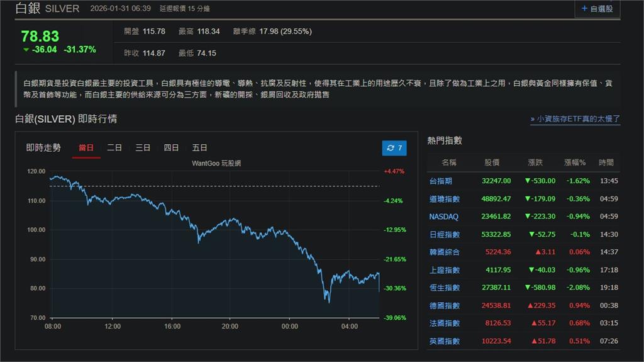This screenshot has height=362, width=644.
Task: Click the percent change -31.37%
Action: pyautogui.click(x=80, y=50)
